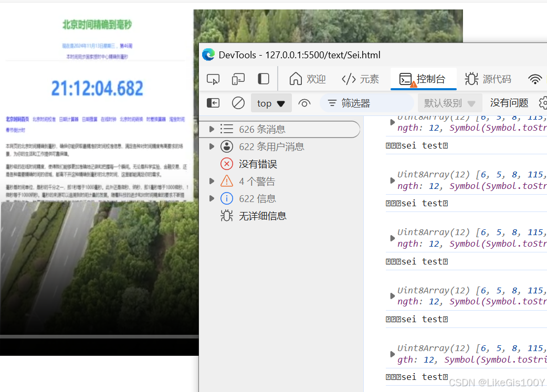Click the eye icon to create live expression
This screenshot has width=547, height=392.
click(304, 103)
